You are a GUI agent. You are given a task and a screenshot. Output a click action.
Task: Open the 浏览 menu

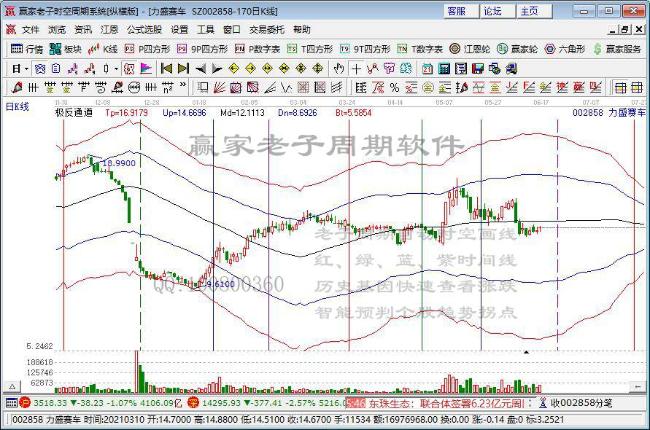pyautogui.click(x=57, y=29)
